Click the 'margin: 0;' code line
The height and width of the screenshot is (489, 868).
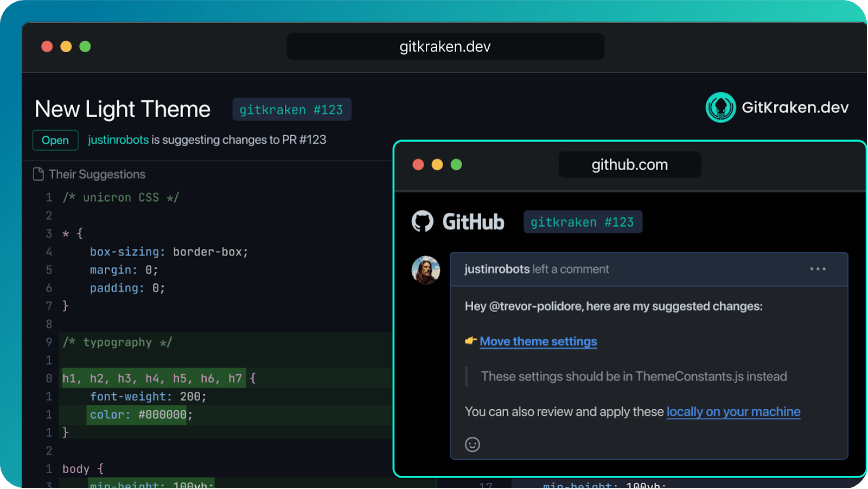coord(124,270)
